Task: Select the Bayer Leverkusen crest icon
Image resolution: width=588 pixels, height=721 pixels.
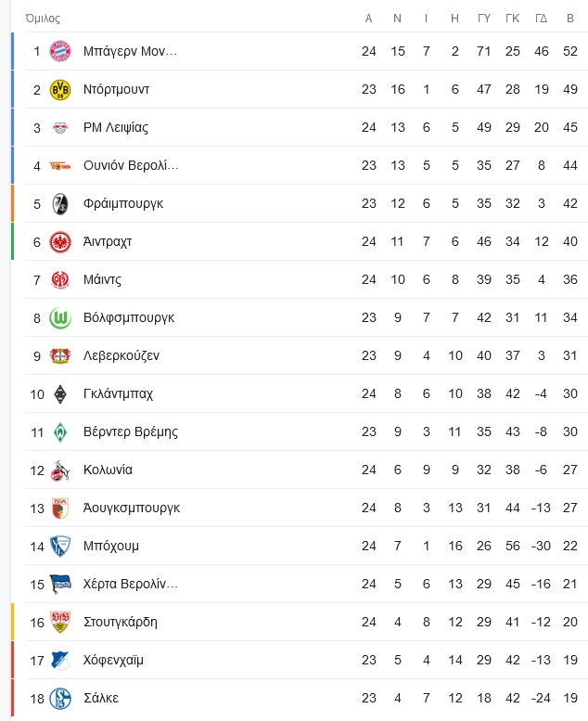Action: (x=60, y=356)
